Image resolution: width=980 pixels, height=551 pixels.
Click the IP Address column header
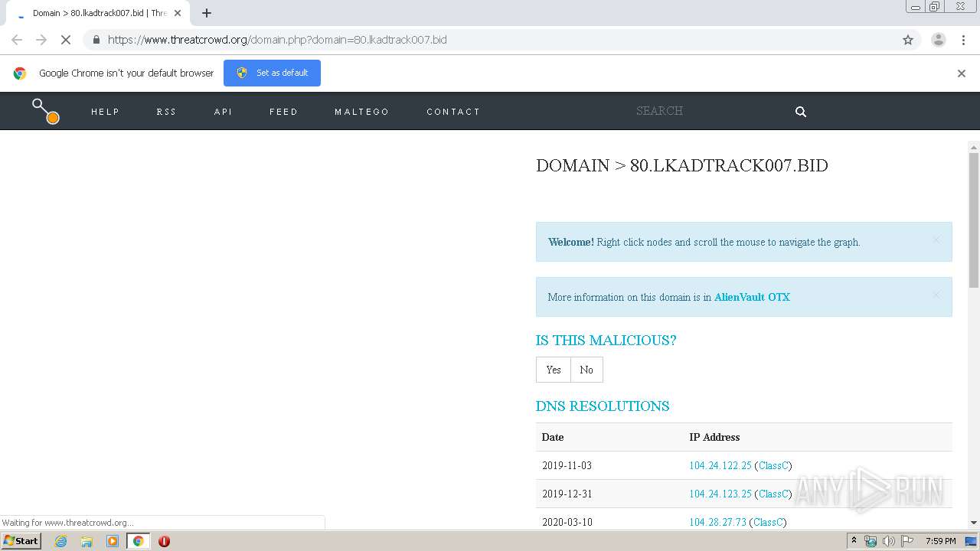[x=714, y=437]
